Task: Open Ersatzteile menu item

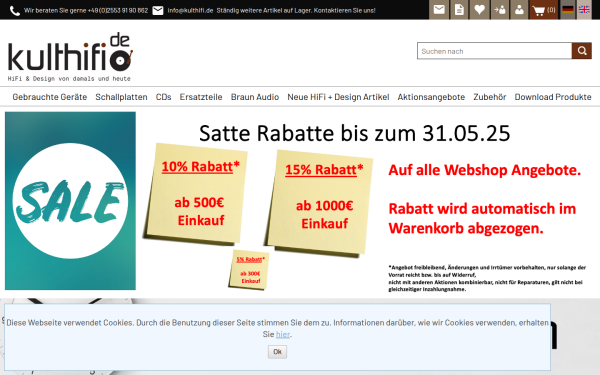Action: click(x=201, y=97)
